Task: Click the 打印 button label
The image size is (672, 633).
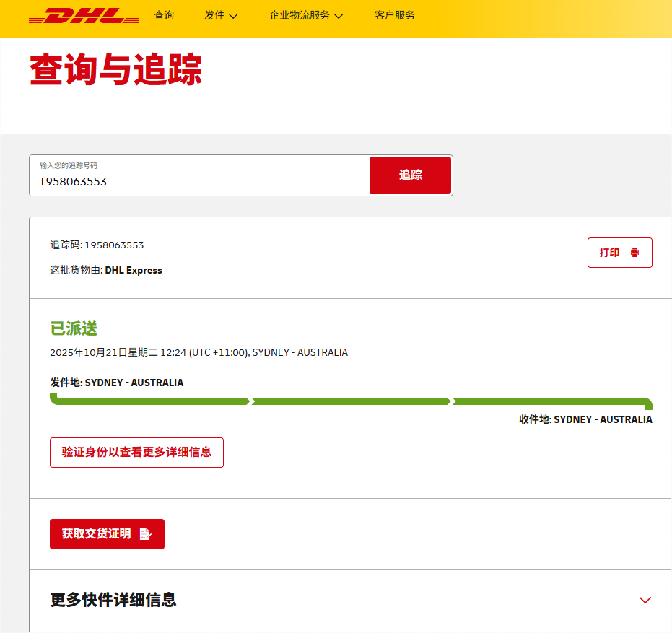Action: pos(609,253)
